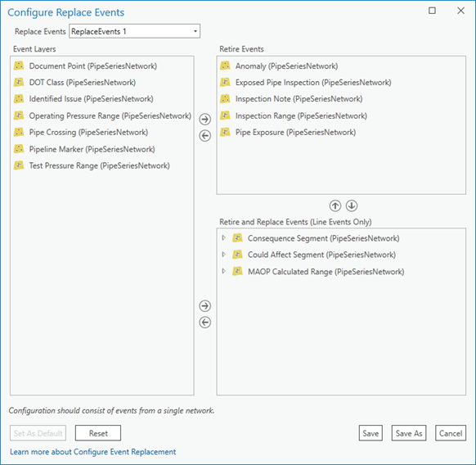The width and height of the screenshot is (476, 465).
Task: Open Learn more about Configure Event Replacement
Action: tap(93, 452)
